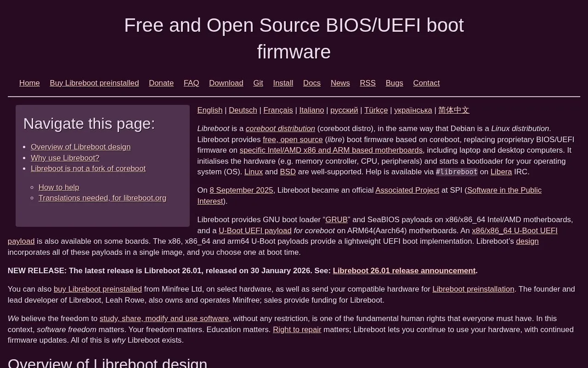Open specific Intel/AMD x86 and ARM motherboards link
The image size is (588, 368).
pos(331,150)
